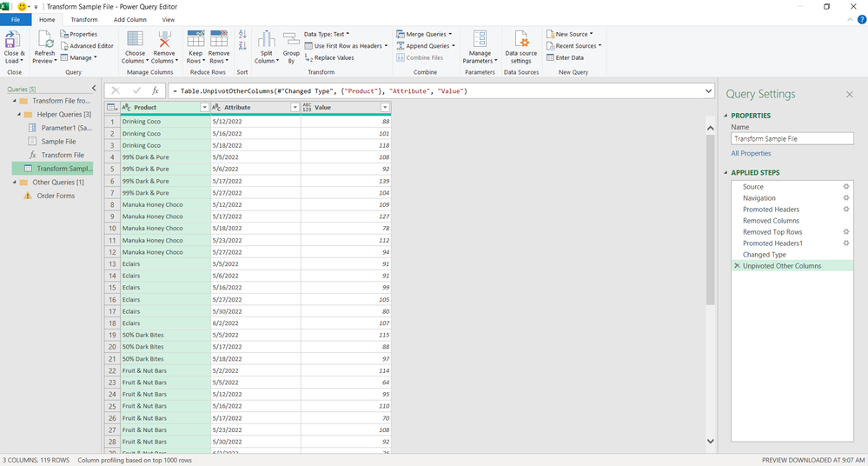Open the Value column filter dropdown
The image size is (868, 466).
click(385, 108)
